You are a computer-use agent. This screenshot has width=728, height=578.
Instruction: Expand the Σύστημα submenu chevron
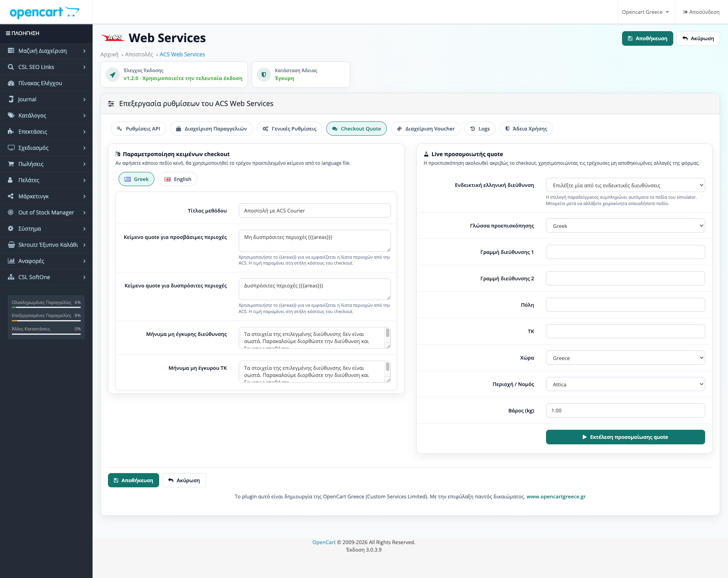pyautogui.click(x=84, y=229)
